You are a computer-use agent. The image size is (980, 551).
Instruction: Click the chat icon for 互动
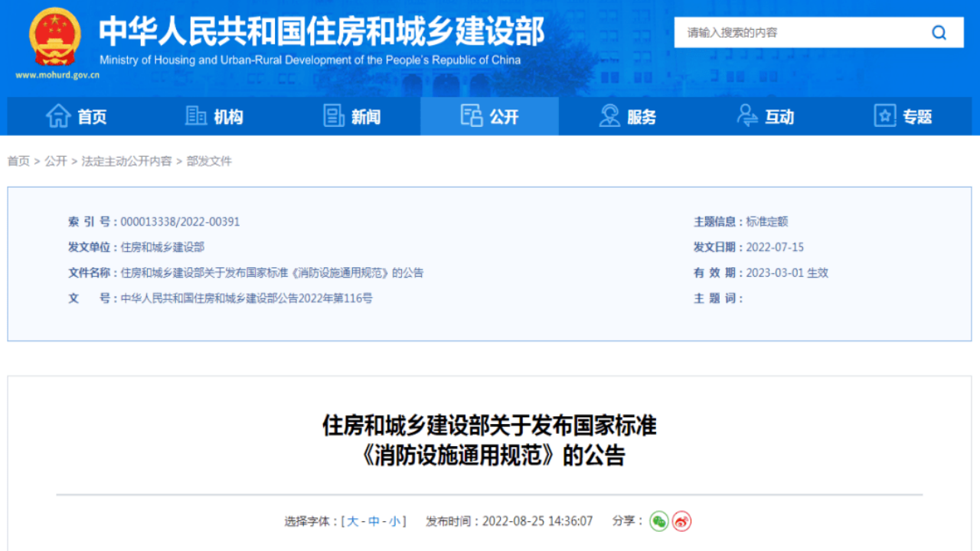[x=747, y=116]
